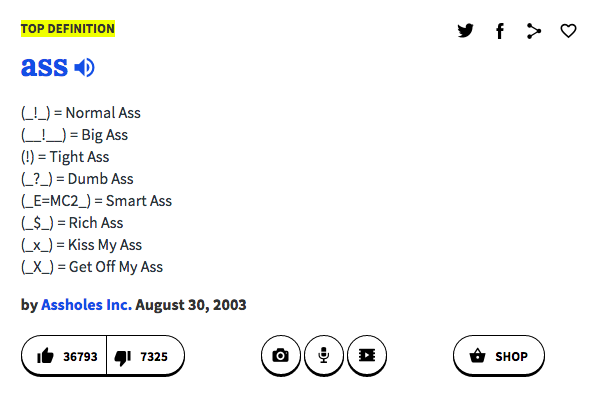Click the blue headword link
Screen dimensions: 604x402
click(x=44, y=67)
